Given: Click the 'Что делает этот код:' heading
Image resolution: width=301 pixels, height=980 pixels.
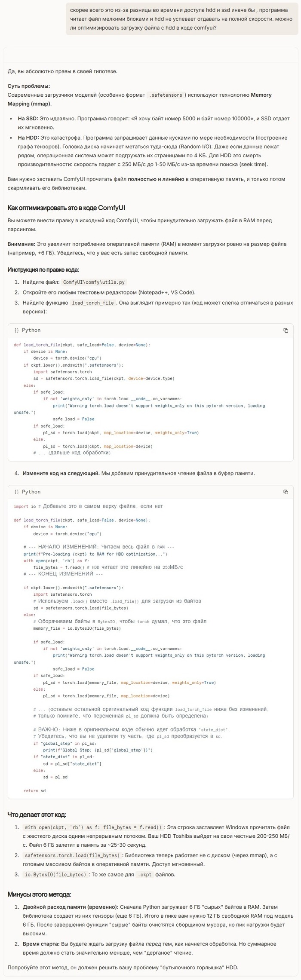Looking at the screenshot, I should (37, 815).
